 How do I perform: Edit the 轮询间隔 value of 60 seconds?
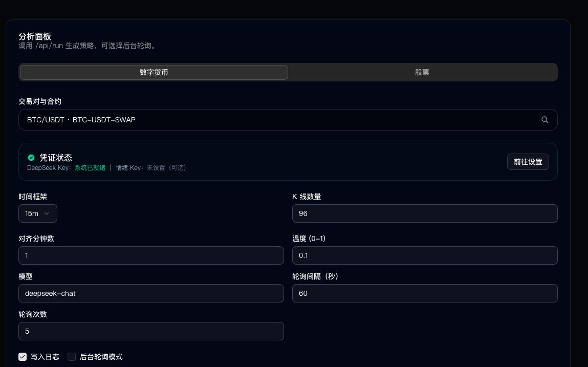(425, 293)
